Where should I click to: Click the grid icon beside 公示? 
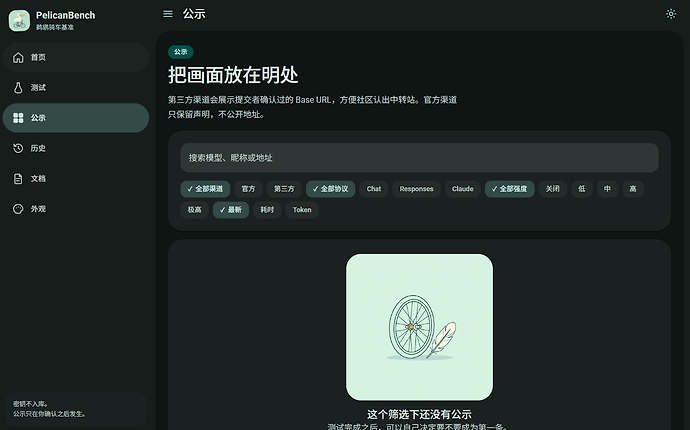click(18, 118)
